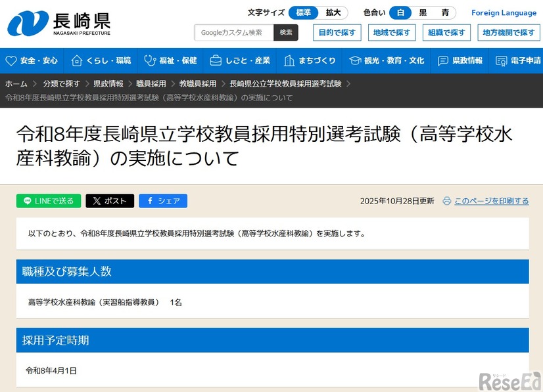Select the 福祉・保健 stethoscope icon

pyautogui.click(x=149, y=60)
